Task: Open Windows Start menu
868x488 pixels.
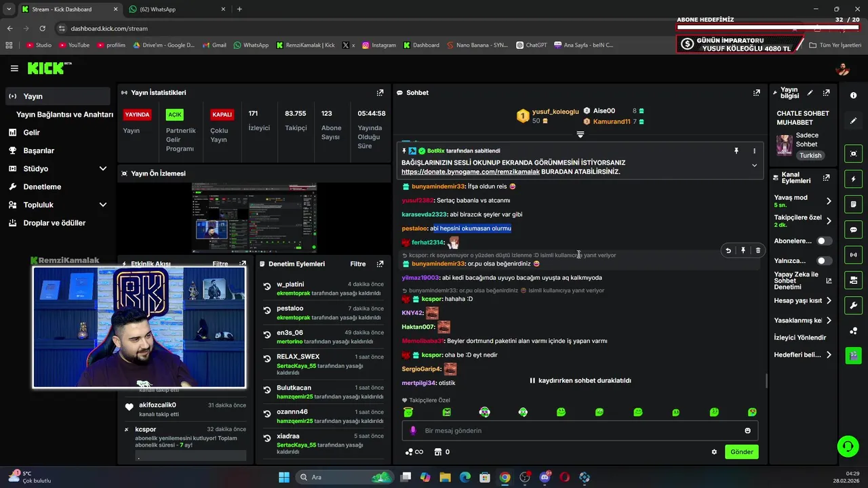Action: (x=283, y=477)
